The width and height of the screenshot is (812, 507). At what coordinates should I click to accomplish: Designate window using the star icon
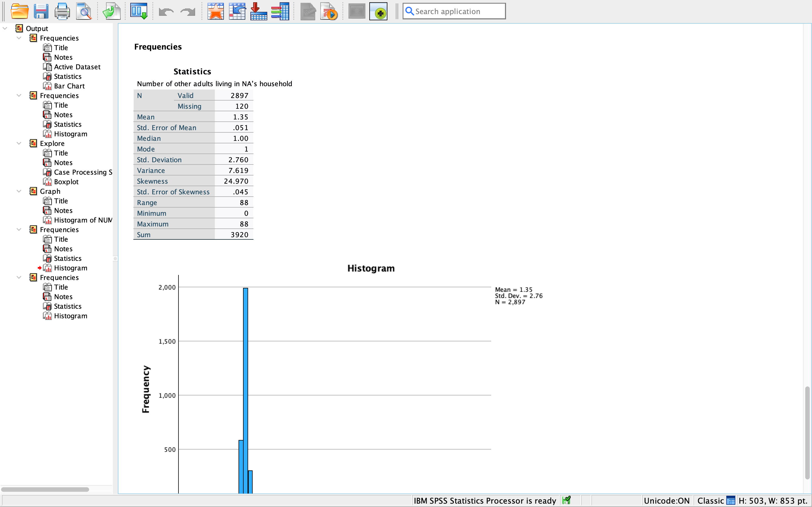(215, 11)
